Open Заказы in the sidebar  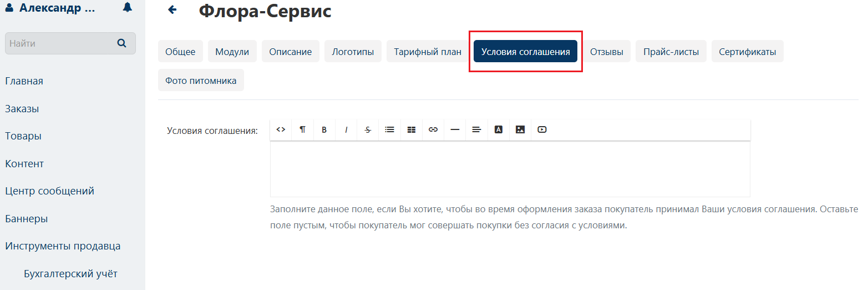coord(22,109)
